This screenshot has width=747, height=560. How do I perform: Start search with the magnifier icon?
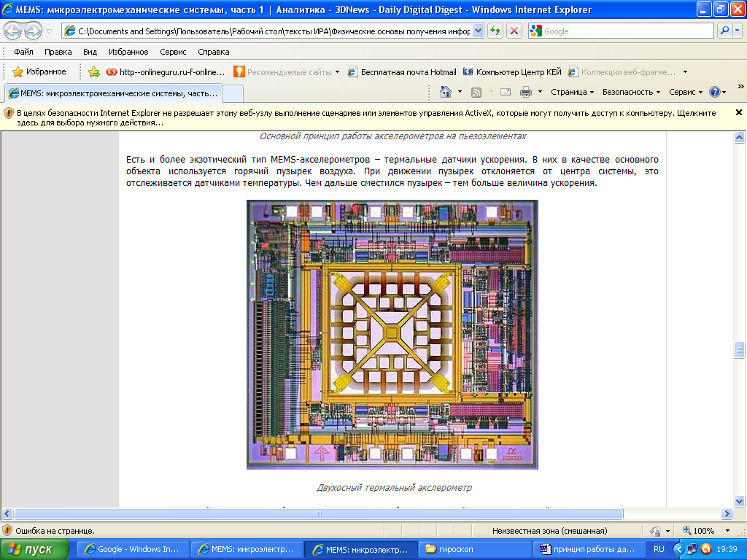(724, 31)
